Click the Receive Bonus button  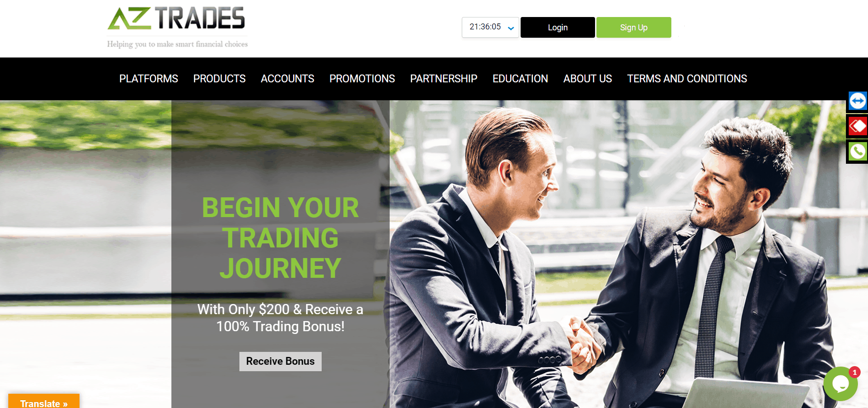[x=280, y=362]
